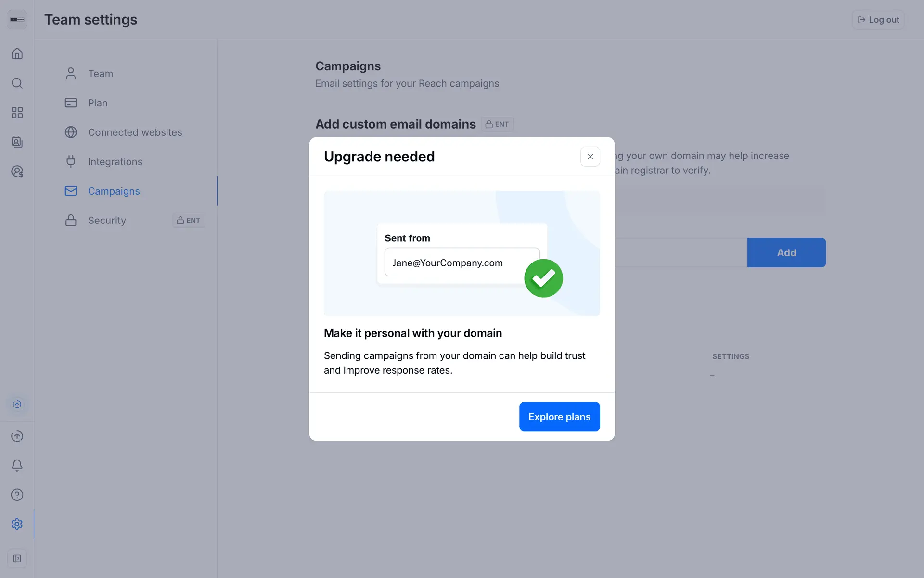The height and width of the screenshot is (578, 924).
Task: Click the Search magnifier sidebar icon
Action: click(x=17, y=83)
